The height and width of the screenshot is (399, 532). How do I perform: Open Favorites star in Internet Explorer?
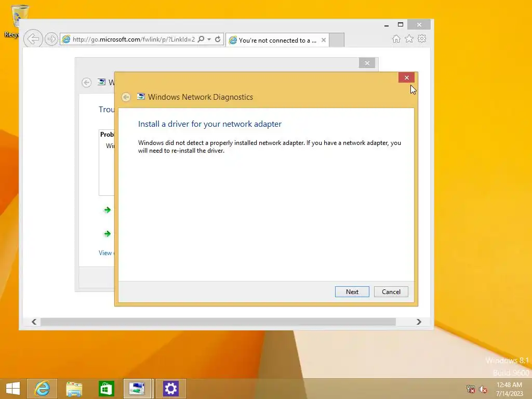[x=409, y=38]
